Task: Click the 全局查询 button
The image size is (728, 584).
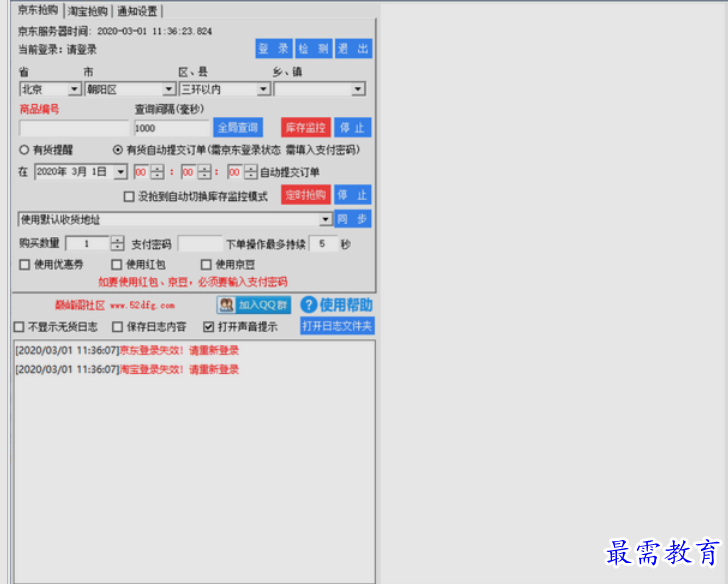Action: point(238,127)
